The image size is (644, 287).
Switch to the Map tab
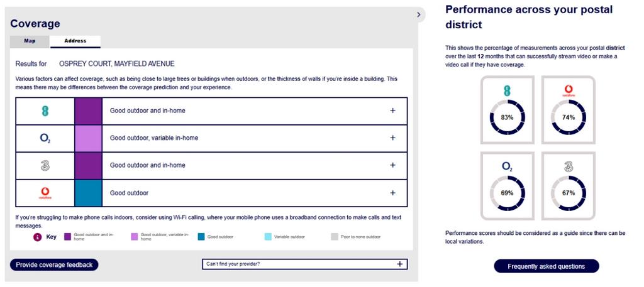pos(30,41)
